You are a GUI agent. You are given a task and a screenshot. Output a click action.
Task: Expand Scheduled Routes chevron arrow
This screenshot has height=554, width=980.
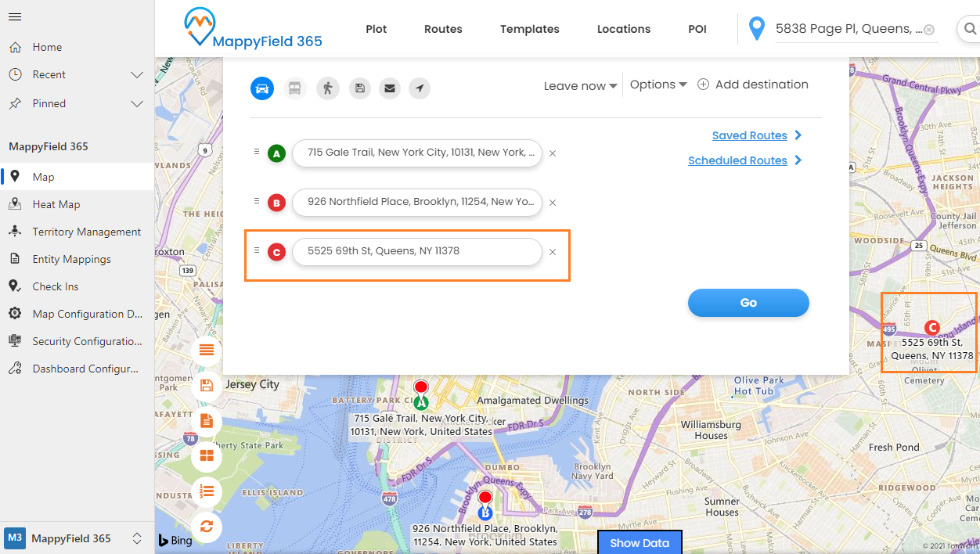pyautogui.click(x=798, y=160)
